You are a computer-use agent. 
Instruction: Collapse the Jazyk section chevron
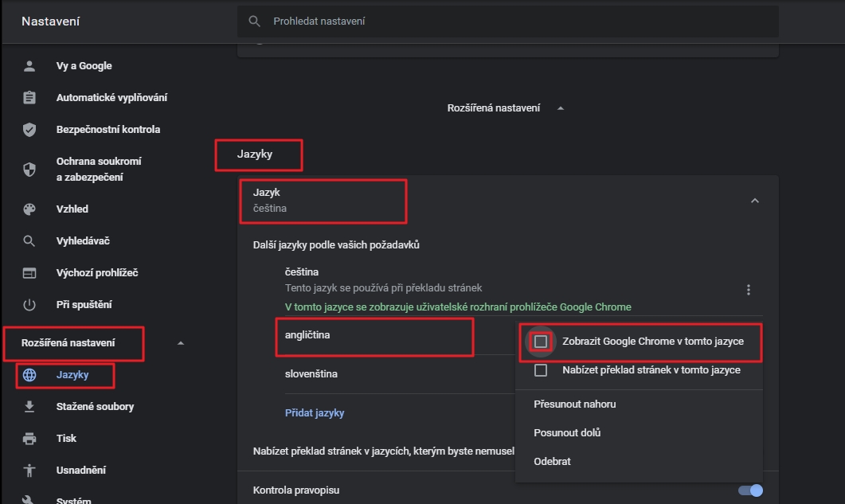[755, 201]
